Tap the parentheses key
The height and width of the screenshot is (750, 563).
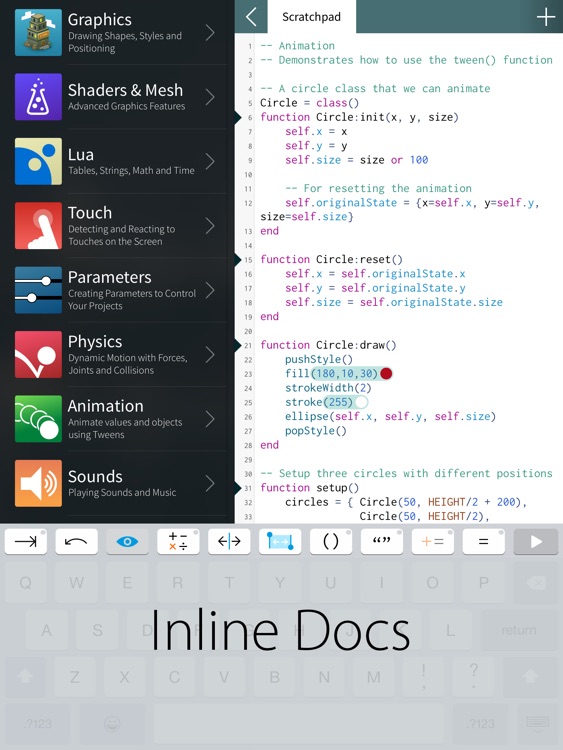[x=331, y=541]
